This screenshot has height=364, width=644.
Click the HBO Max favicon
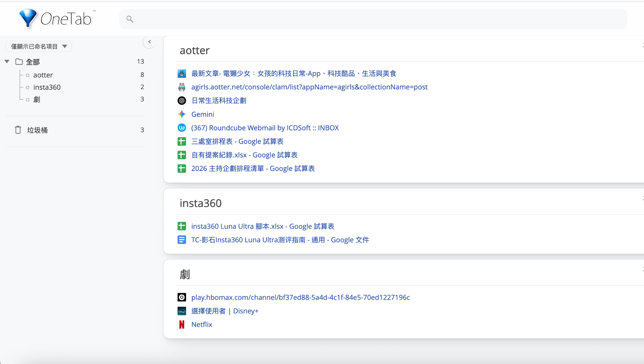click(x=182, y=297)
